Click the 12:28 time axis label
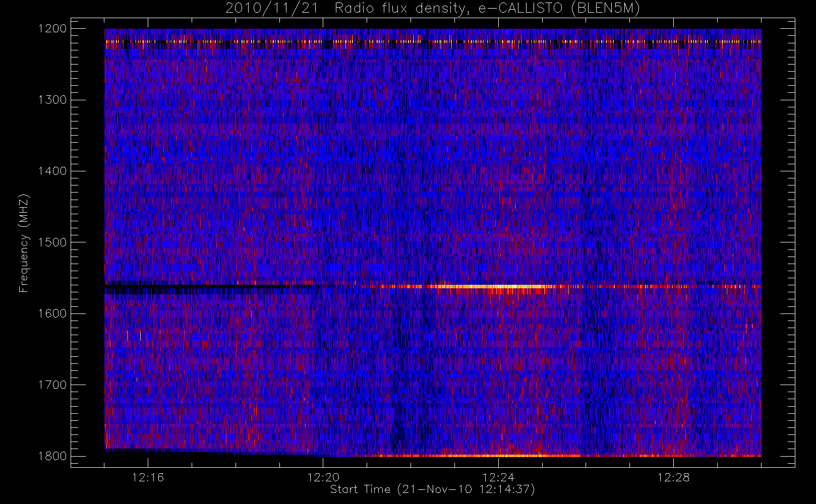Image resolution: width=816 pixels, height=504 pixels. click(674, 477)
